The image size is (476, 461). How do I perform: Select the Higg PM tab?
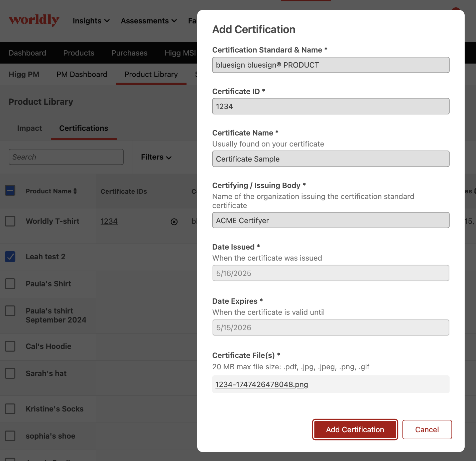[24, 74]
